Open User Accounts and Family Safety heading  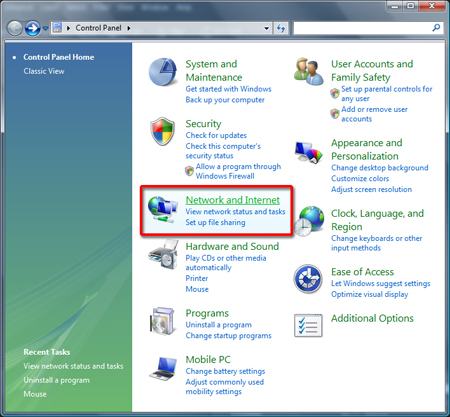tap(372, 71)
